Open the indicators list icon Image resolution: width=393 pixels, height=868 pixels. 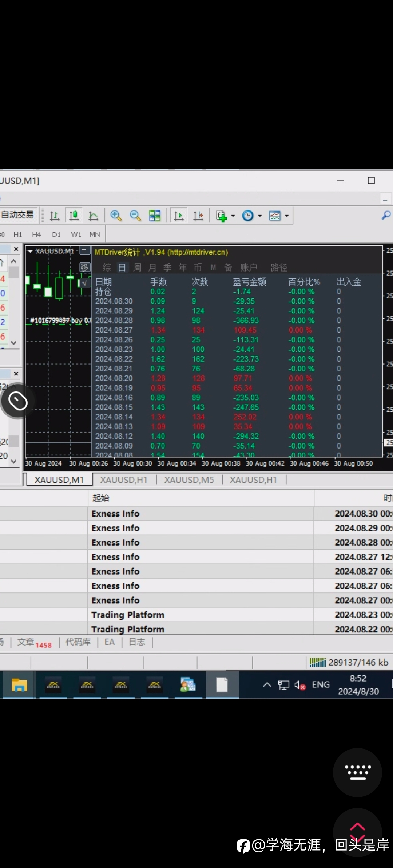[x=221, y=216]
